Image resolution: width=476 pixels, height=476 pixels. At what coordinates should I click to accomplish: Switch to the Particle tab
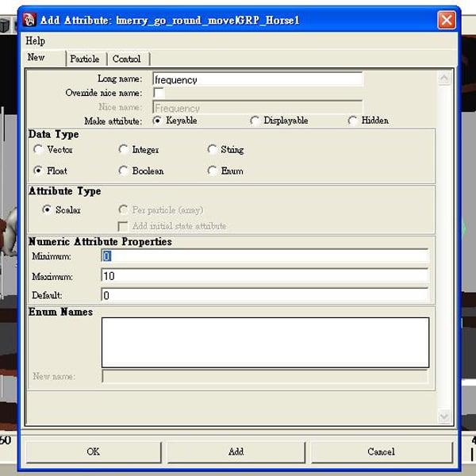(x=85, y=59)
